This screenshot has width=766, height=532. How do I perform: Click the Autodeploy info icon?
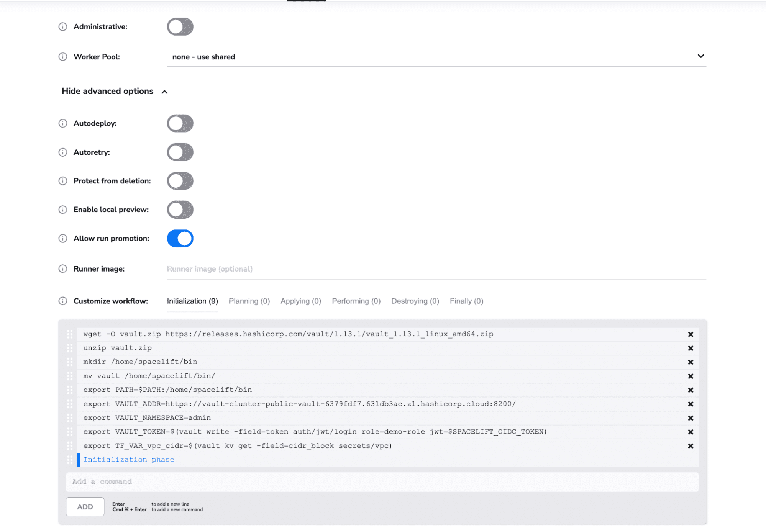pos(62,123)
